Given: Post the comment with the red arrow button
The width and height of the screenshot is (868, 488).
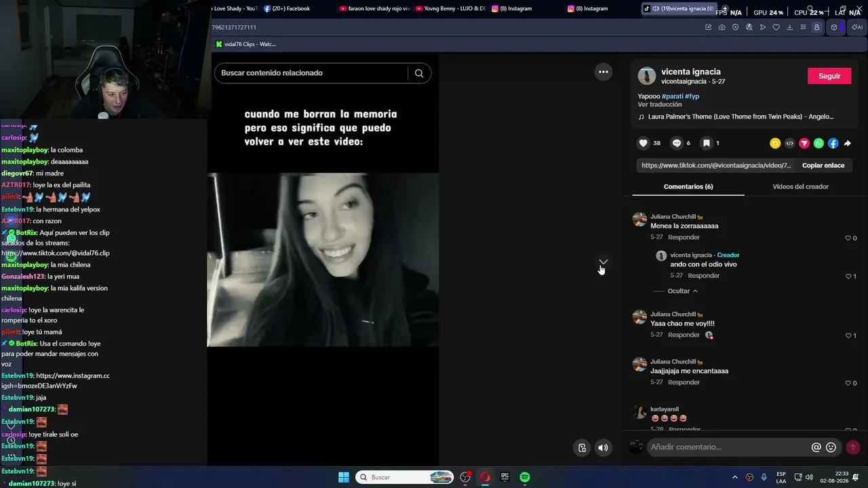Looking at the screenshot, I should click(853, 447).
